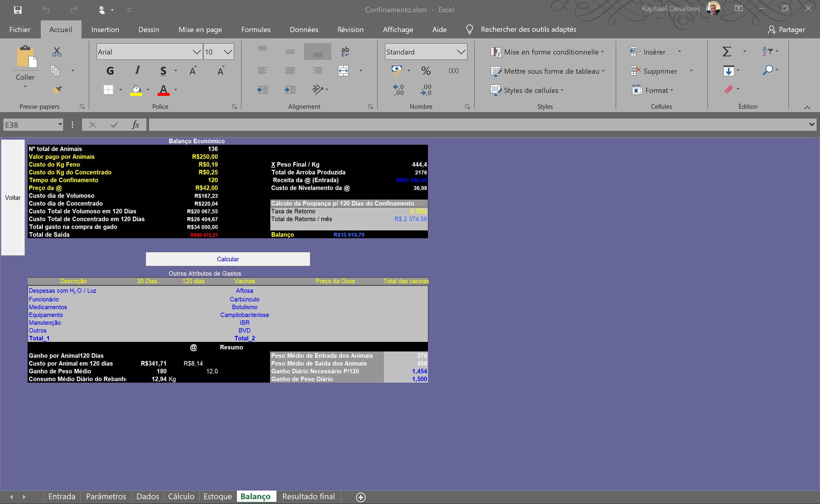Click the borders swatch button
Image resolution: width=820 pixels, height=504 pixels.
(x=108, y=90)
